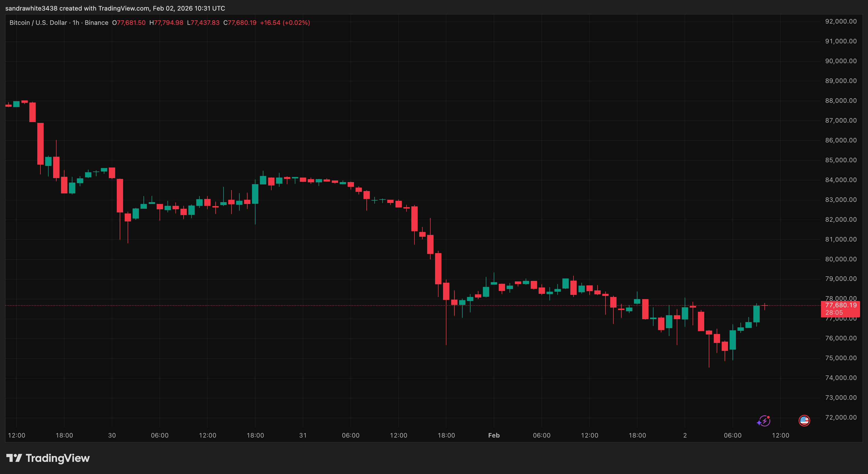Click the Binance exchange label
The width and height of the screenshot is (868, 474).
coord(97,22)
